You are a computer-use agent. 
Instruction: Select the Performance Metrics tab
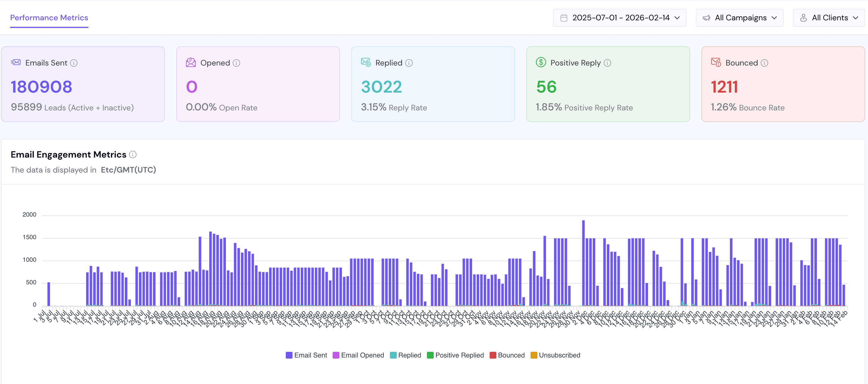49,18
